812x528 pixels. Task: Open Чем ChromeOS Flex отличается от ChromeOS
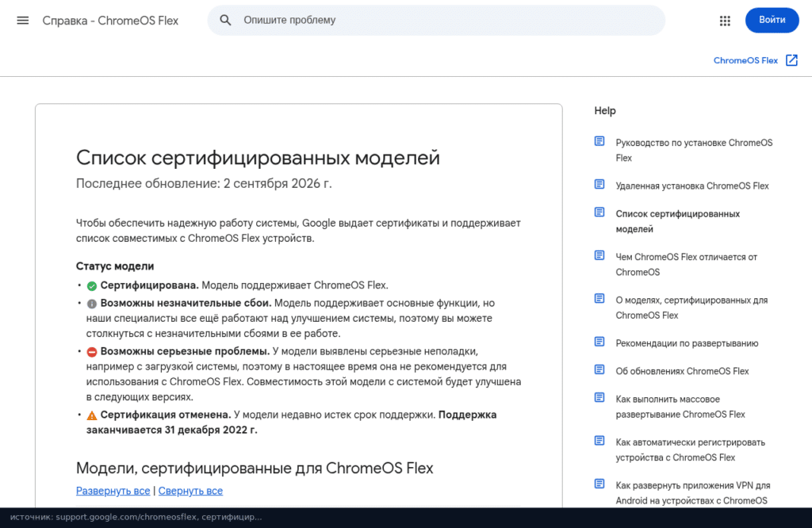click(x=686, y=265)
